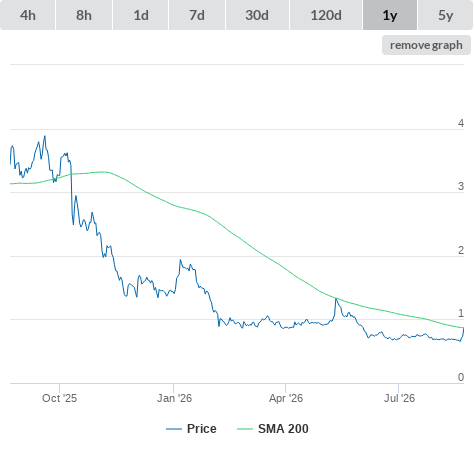The height and width of the screenshot is (455, 474).
Task: Toggle the Price series legend label
Action: [202, 429]
